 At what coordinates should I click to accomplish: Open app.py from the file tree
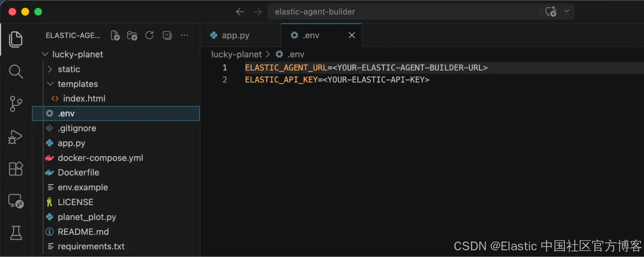click(116, 143)
